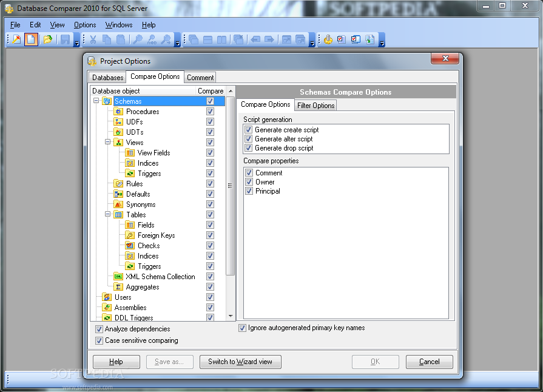Open the File menu
Screen dimensions: 543x392
pos(15,25)
